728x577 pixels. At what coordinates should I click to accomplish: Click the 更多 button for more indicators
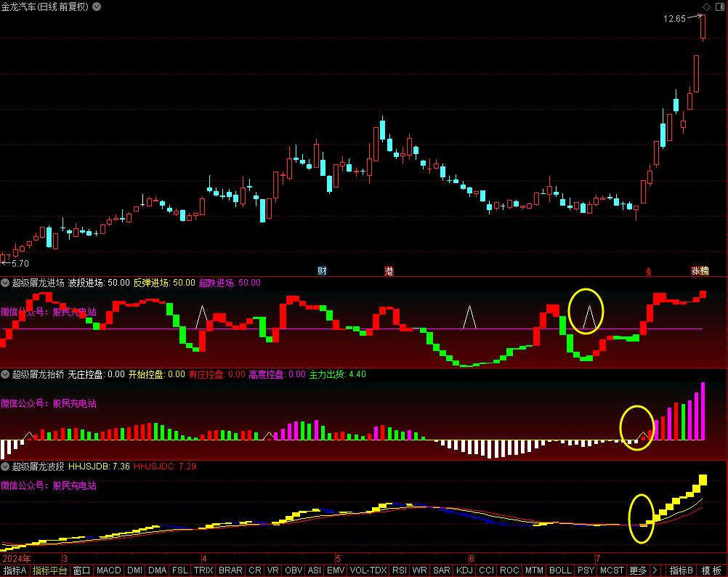tap(638, 570)
